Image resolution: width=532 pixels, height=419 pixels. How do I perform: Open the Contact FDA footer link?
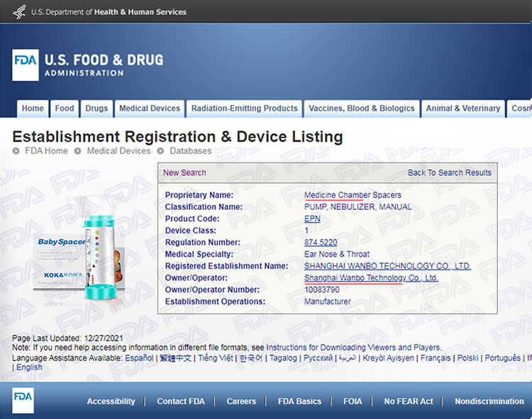181,401
